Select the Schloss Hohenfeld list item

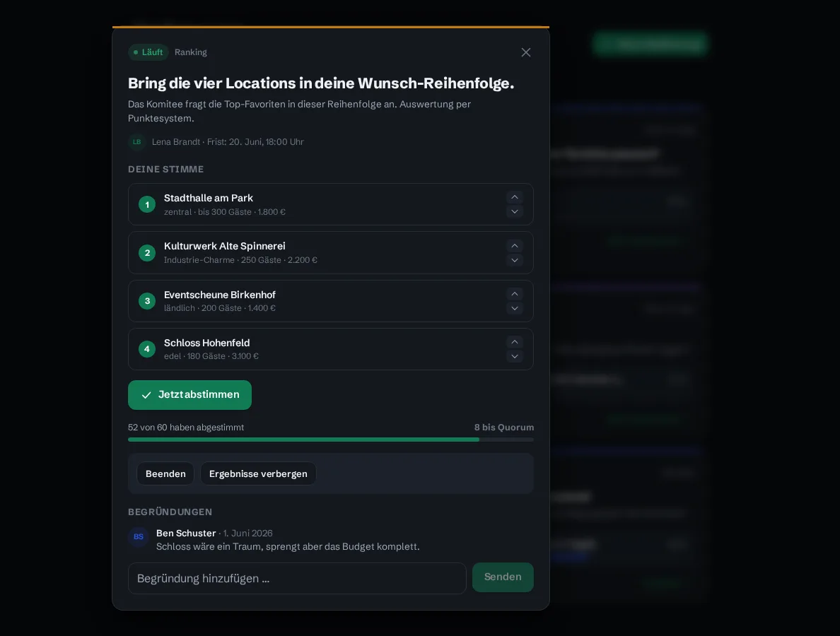[x=330, y=349]
